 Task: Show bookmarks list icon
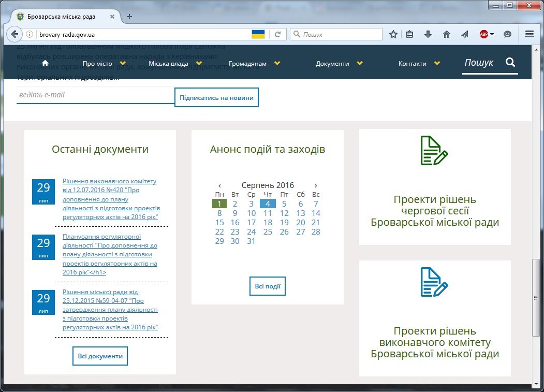[409, 34]
